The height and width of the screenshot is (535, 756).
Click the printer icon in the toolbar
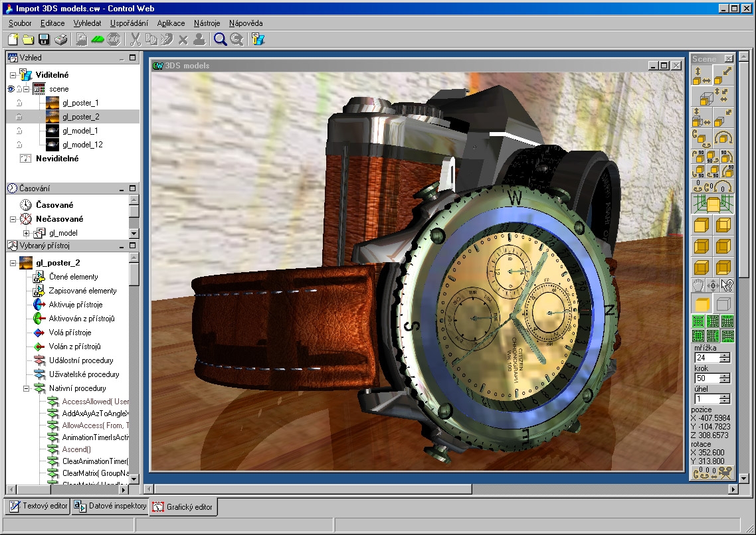[x=60, y=40]
